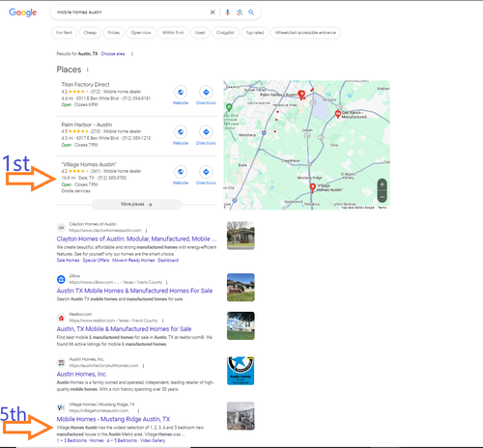Open the Places section options menu

[88, 70]
